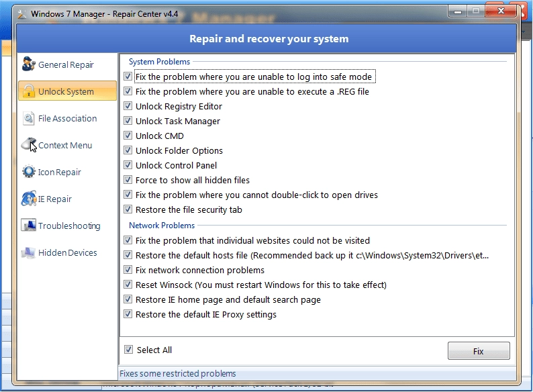Click the Icon Repair gear icon
This screenshot has height=392, width=533.
tap(29, 171)
